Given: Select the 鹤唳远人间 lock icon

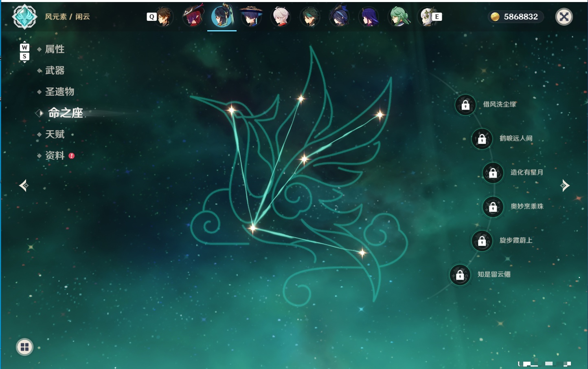Looking at the screenshot, I should [x=482, y=139].
